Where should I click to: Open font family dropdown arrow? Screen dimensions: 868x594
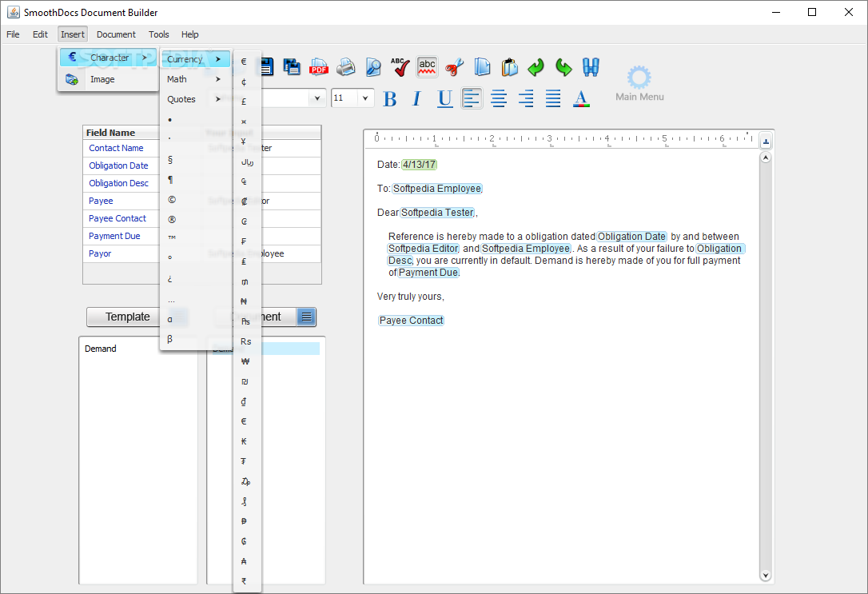coord(317,98)
